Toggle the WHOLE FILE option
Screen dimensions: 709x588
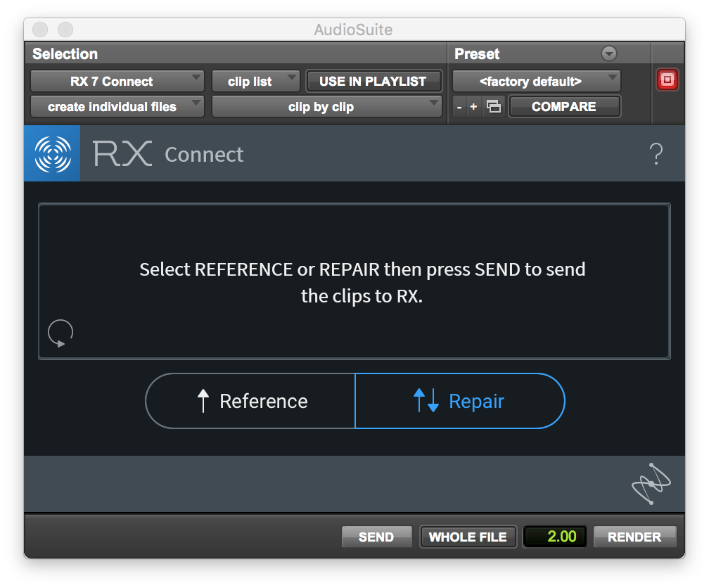(468, 537)
